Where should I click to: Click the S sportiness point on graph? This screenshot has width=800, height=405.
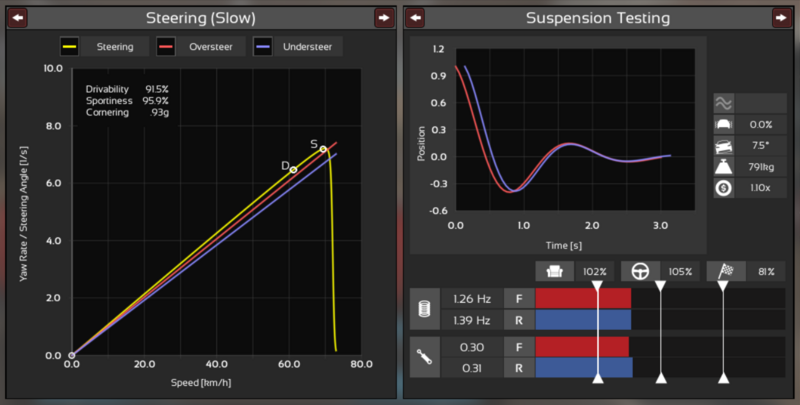click(323, 149)
